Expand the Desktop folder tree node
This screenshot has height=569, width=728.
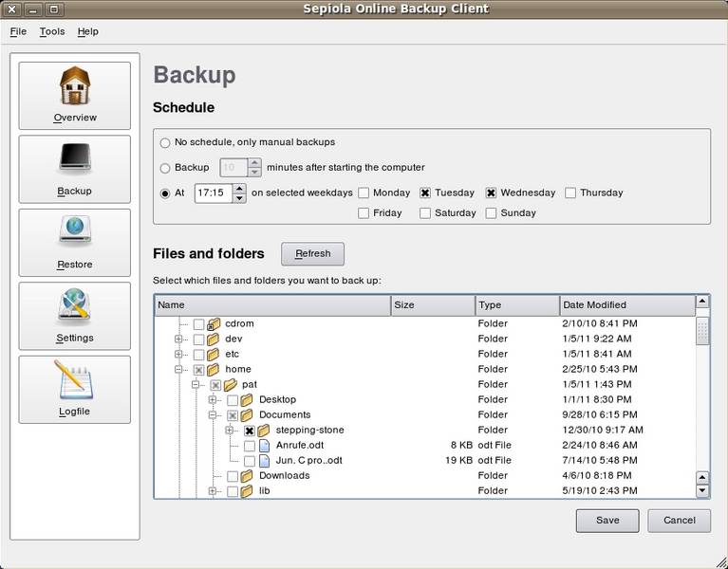[213, 400]
